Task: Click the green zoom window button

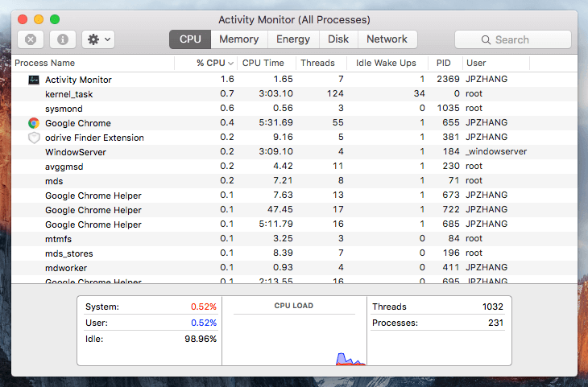Action: (x=55, y=19)
